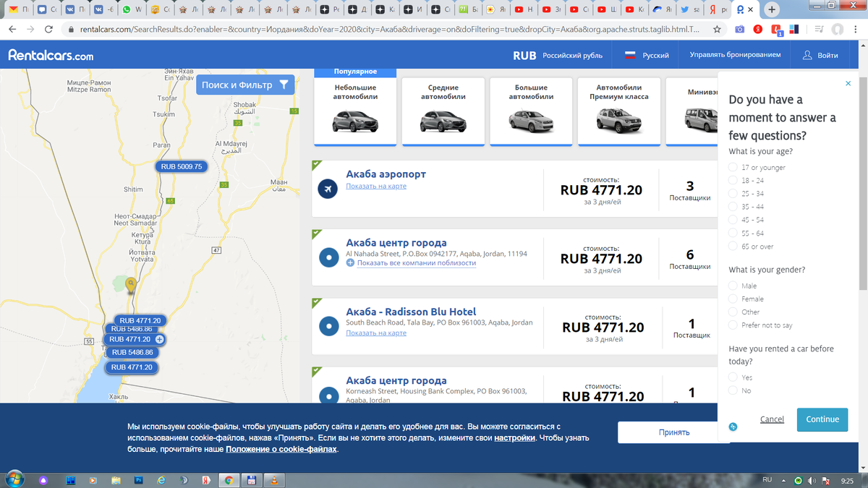The height and width of the screenshot is (488, 868).
Task: Click the RU language indicator in system tray
Action: pos(767,480)
